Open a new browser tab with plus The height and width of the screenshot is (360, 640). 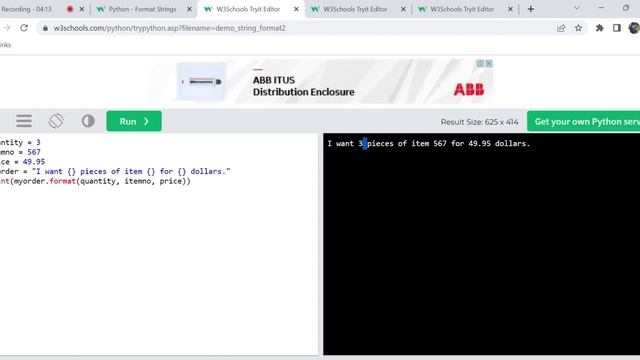pos(531,9)
